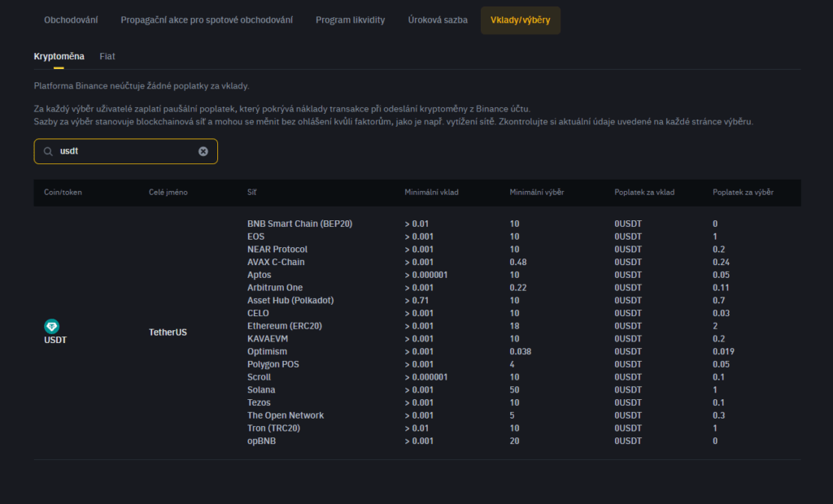Image resolution: width=833 pixels, height=504 pixels.
Task: Click Asset Hub minimum deposit > 0.71
Action: tap(416, 300)
